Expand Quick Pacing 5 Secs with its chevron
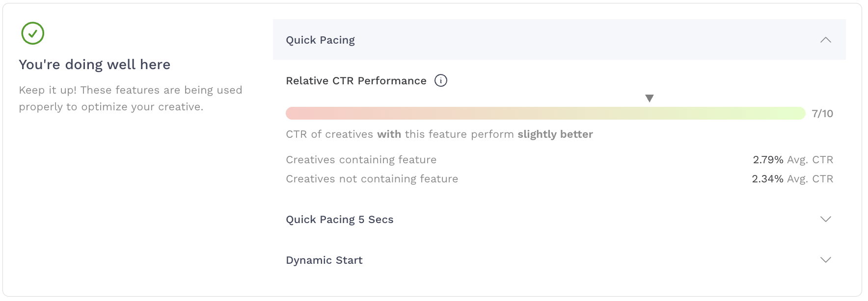 (825, 219)
